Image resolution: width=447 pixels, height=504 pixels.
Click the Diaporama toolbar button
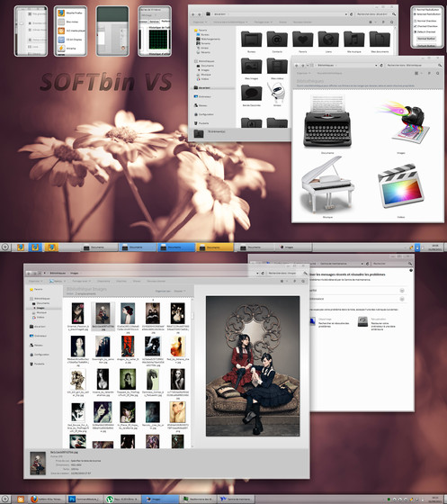(103, 281)
